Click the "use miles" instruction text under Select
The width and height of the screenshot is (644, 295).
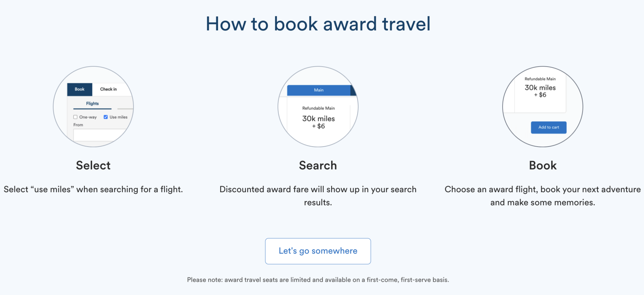tap(93, 189)
